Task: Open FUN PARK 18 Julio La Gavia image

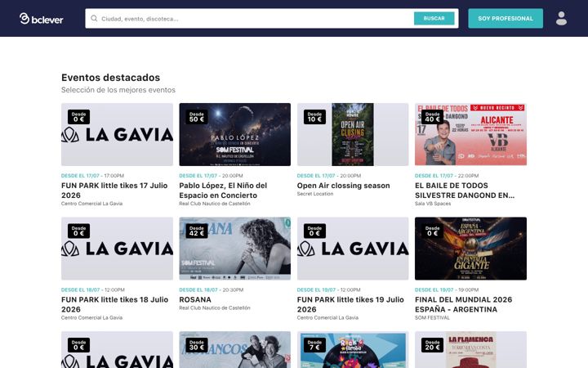Action: coord(117,249)
